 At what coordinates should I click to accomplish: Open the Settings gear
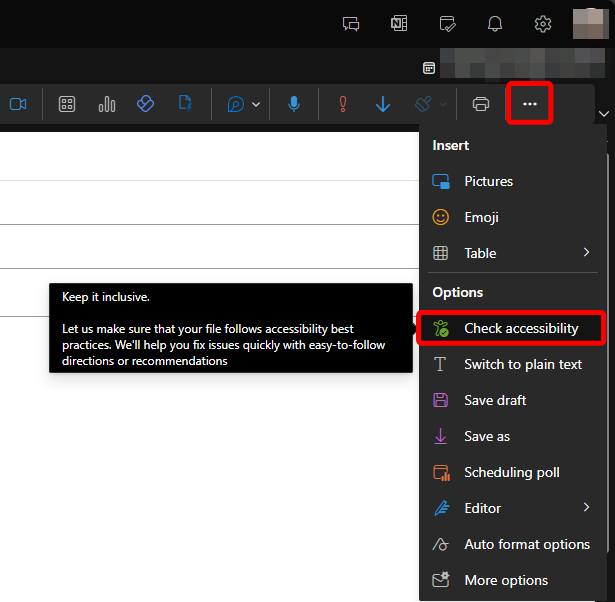pos(543,23)
